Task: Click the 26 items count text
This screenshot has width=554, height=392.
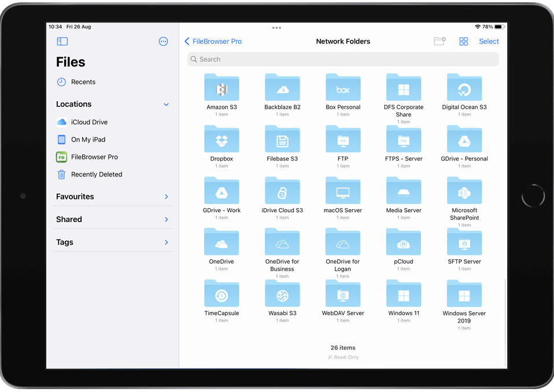Action: [x=343, y=348]
